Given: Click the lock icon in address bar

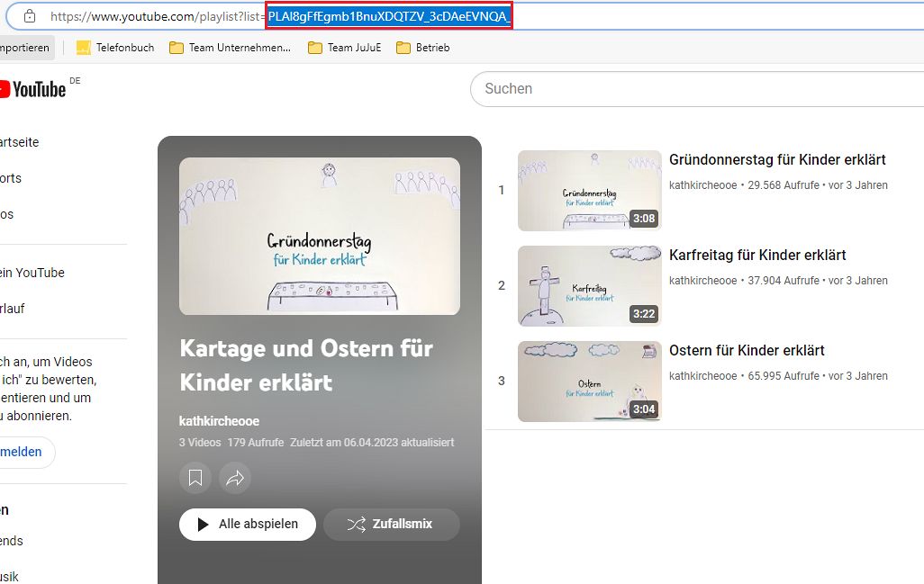Looking at the screenshot, I should (x=29, y=16).
